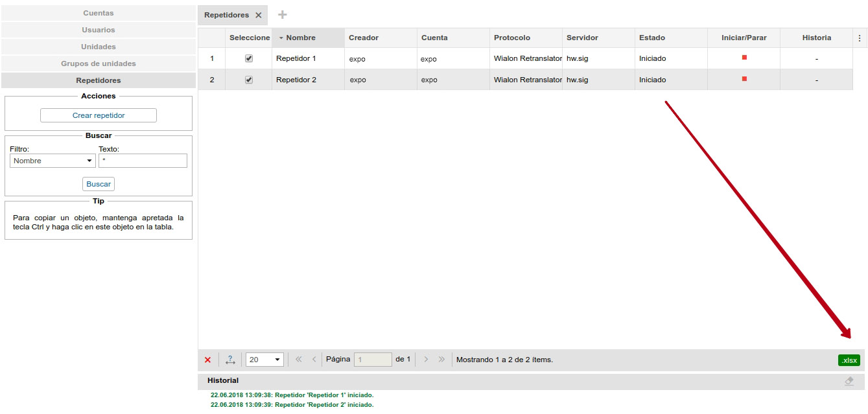The image size is (868, 414).
Task: Uncheck the Repetidor 1 checkbox
Action: pos(249,58)
